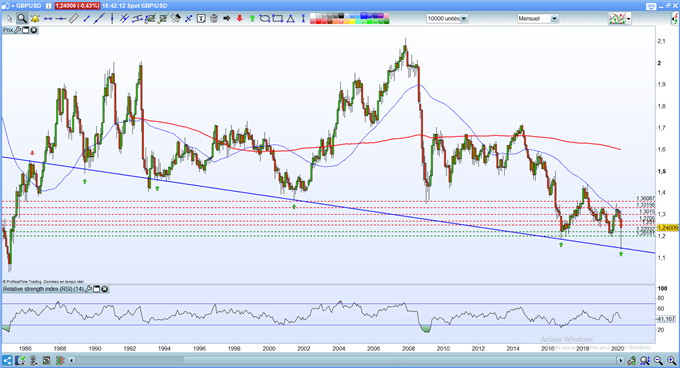The height and width of the screenshot is (368, 680).
Task: Select the long trend line tool
Action: point(99,19)
